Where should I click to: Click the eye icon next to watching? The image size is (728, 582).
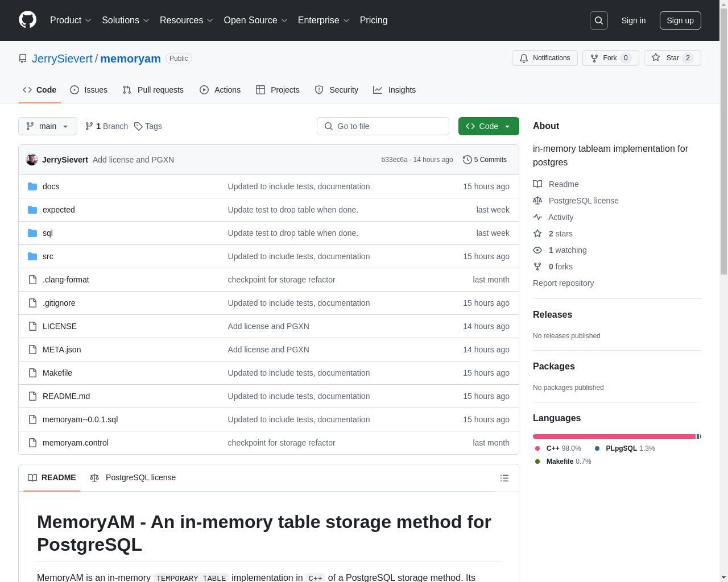click(x=537, y=250)
